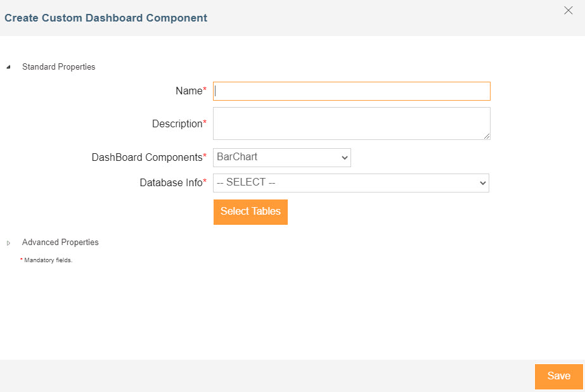
Task: Open the Database Info SELECT dropdown
Action: point(350,183)
